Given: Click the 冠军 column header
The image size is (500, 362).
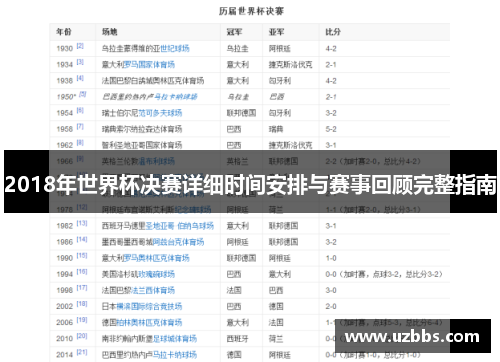Looking at the screenshot, I should (x=234, y=32).
